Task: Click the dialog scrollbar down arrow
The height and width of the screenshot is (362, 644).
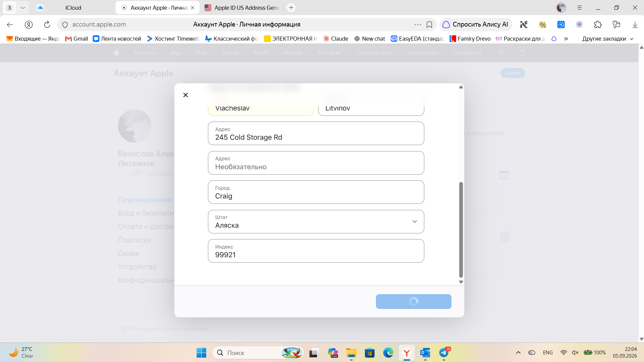Action: pyautogui.click(x=461, y=282)
